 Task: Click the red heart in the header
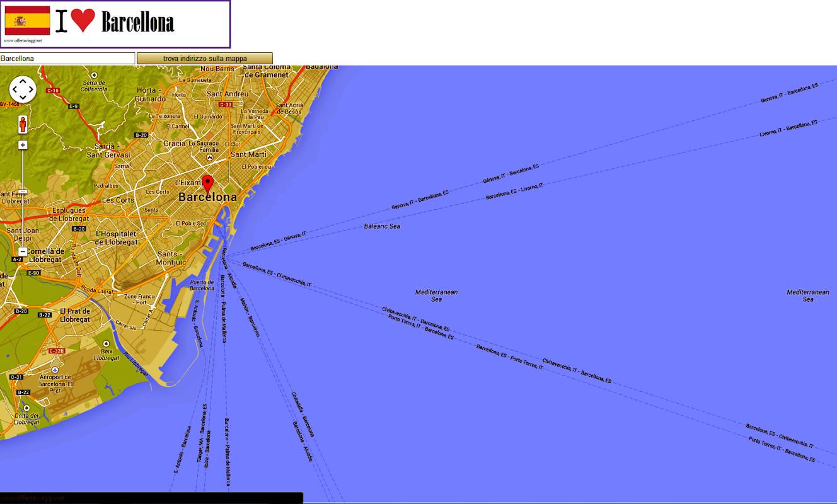[83, 21]
